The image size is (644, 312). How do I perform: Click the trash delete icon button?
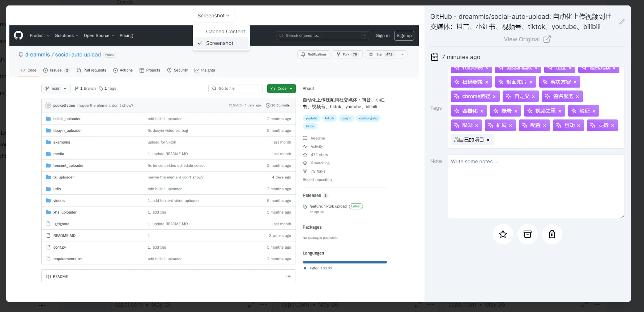click(552, 234)
